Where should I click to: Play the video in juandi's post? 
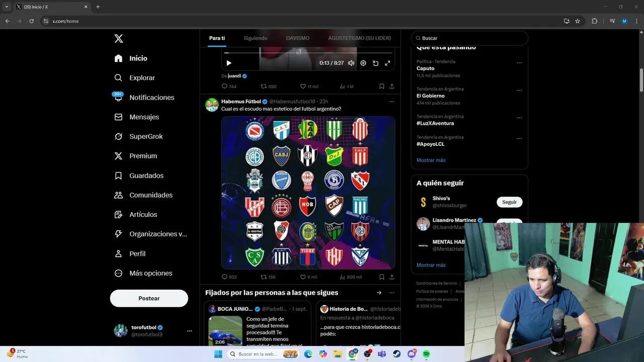click(x=229, y=63)
